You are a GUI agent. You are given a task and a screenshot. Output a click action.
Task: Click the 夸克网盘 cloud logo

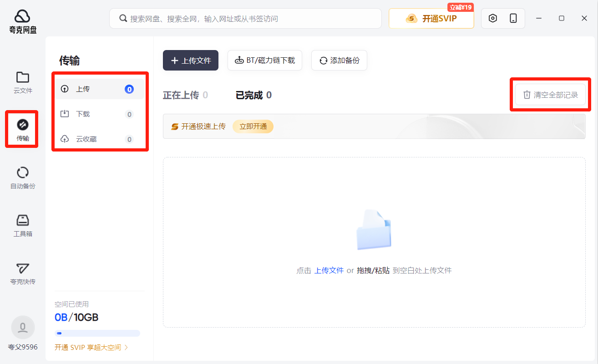point(23,21)
